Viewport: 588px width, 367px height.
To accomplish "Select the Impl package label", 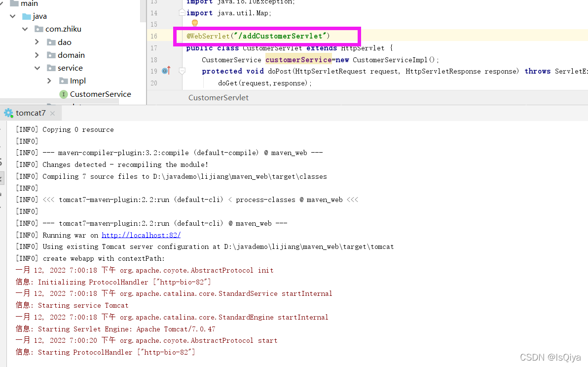I will pyautogui.click(x=77, y=81).
